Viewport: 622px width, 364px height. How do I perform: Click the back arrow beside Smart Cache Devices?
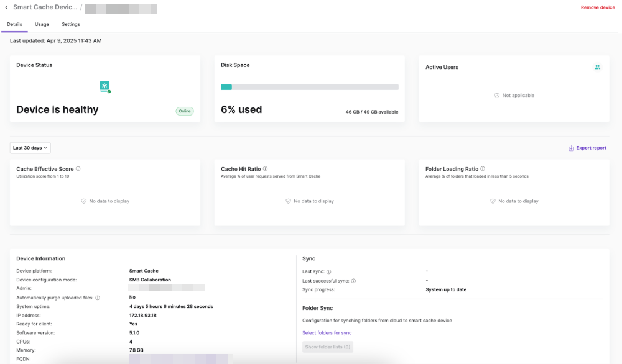(6, 7)
